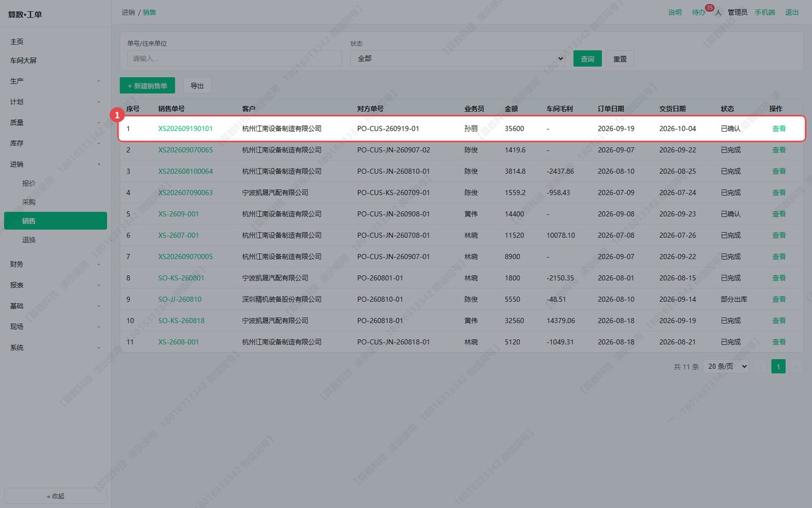Go to next page arrow
The image size is (812, 508).
[796, 367]
